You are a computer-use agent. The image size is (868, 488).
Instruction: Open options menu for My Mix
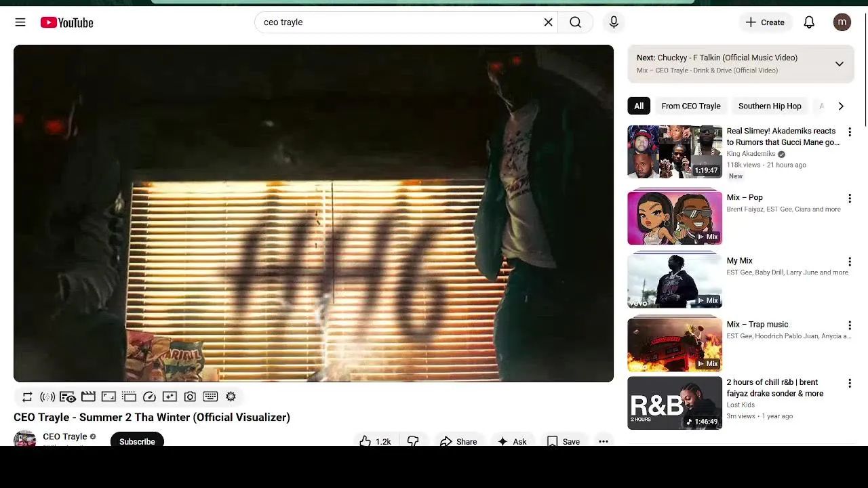tap(849, 262)
